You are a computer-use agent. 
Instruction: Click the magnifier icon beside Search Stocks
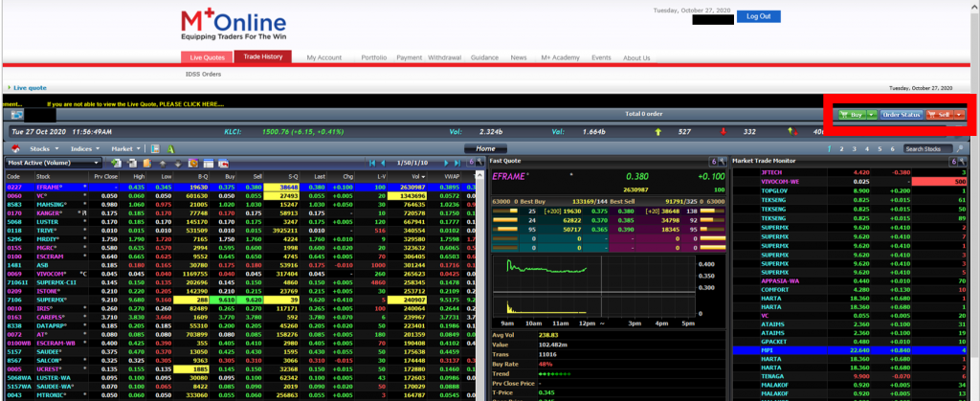tap(959, 148)
